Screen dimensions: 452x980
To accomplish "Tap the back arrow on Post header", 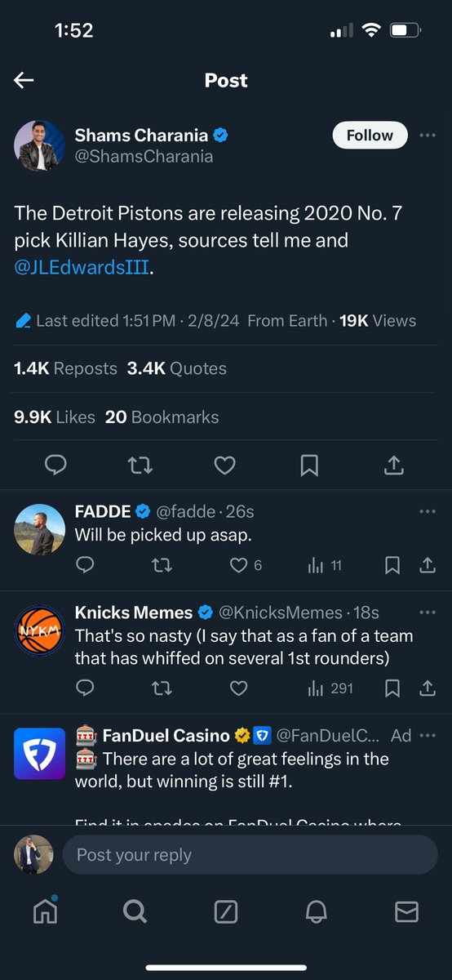I will click(24, 80).
